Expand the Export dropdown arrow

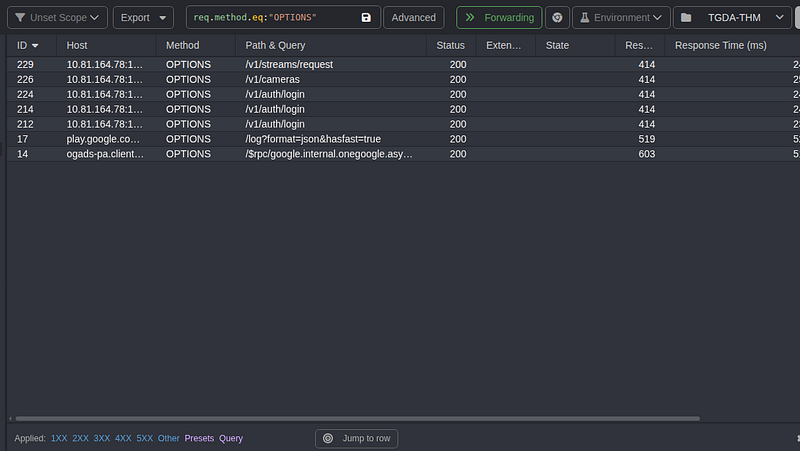coord(163,18)
